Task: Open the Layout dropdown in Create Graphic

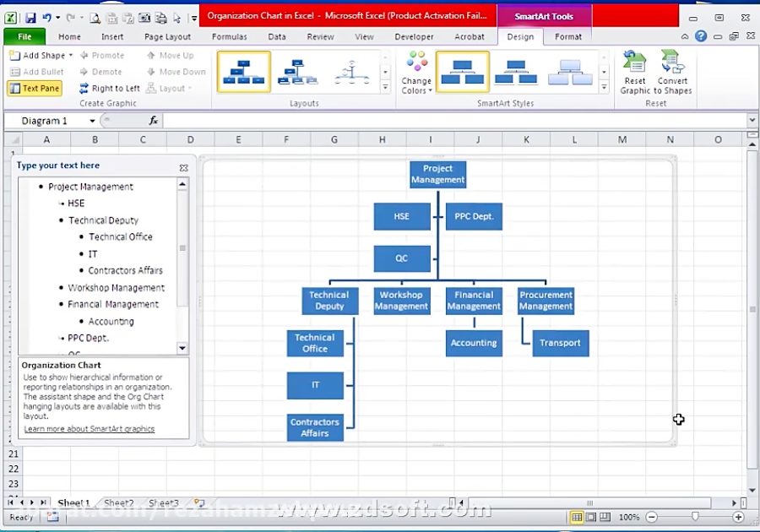Action: coord(169,88)
